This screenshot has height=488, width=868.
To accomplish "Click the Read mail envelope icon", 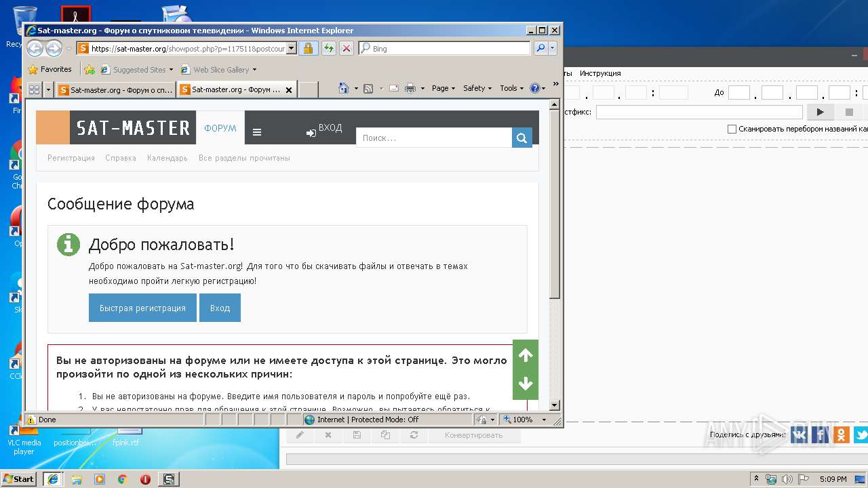I will tap(393, 88).
